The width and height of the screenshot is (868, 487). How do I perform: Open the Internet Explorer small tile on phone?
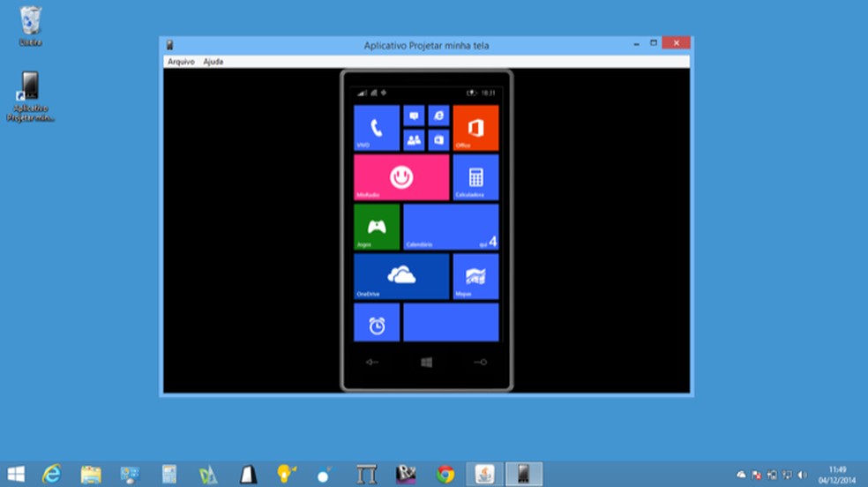(438, 116)
